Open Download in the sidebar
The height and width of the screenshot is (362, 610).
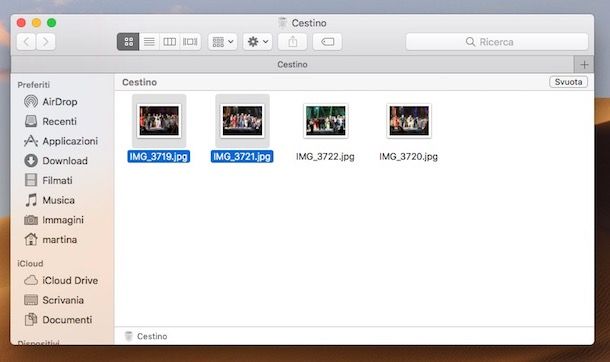click(x=56, y=161)
